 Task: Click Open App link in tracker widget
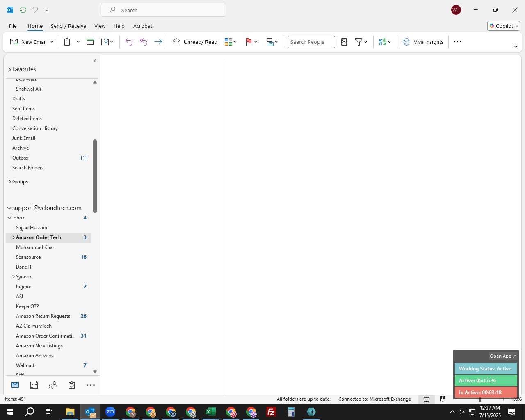[x=503, y=356]
